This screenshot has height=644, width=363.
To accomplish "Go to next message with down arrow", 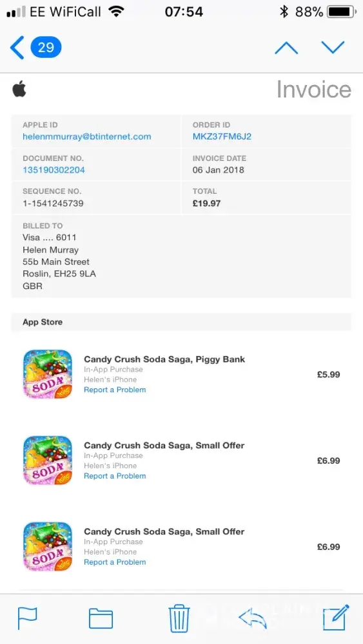I will tap(333, 48).
